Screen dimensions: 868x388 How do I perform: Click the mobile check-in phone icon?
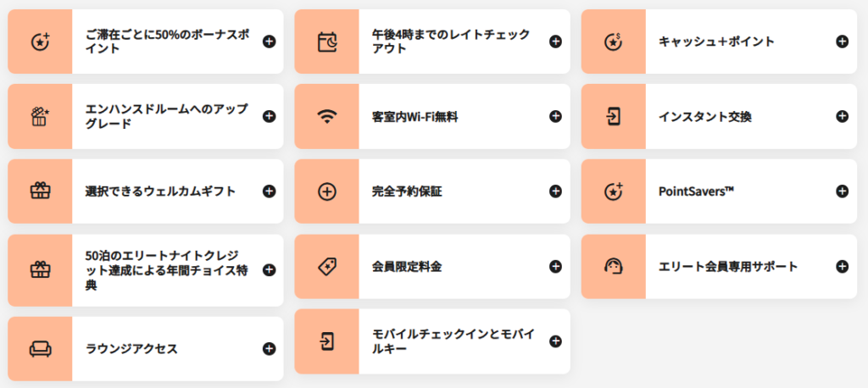[x=326, y=341]
